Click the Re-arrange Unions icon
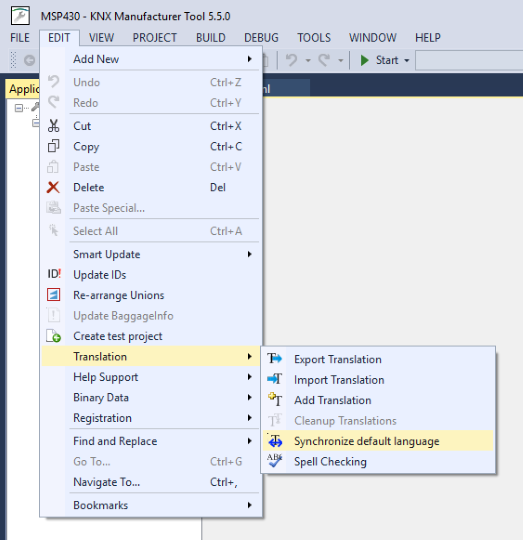 53,295
